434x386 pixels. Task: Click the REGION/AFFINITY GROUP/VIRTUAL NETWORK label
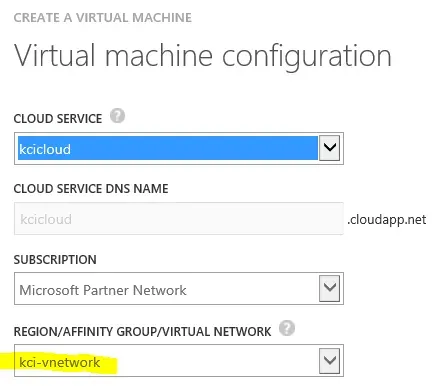point(142,332)
